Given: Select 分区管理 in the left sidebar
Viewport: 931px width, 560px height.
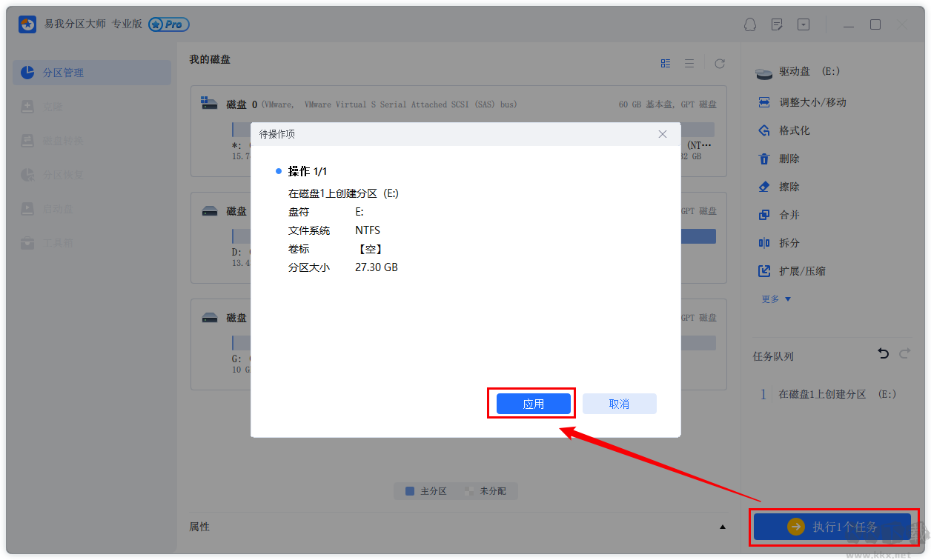Looking at the screenshot, I should click(92, 73).
